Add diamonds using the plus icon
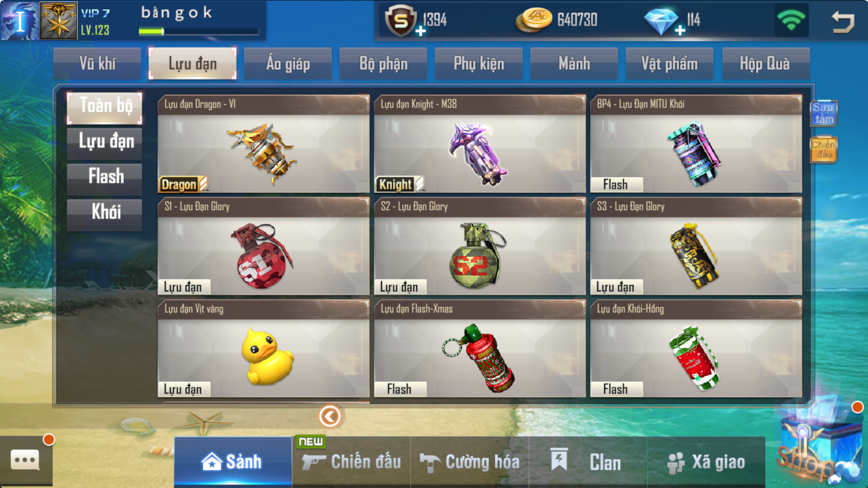Viewport: 868px width, 488px height. tap(680, 31)
